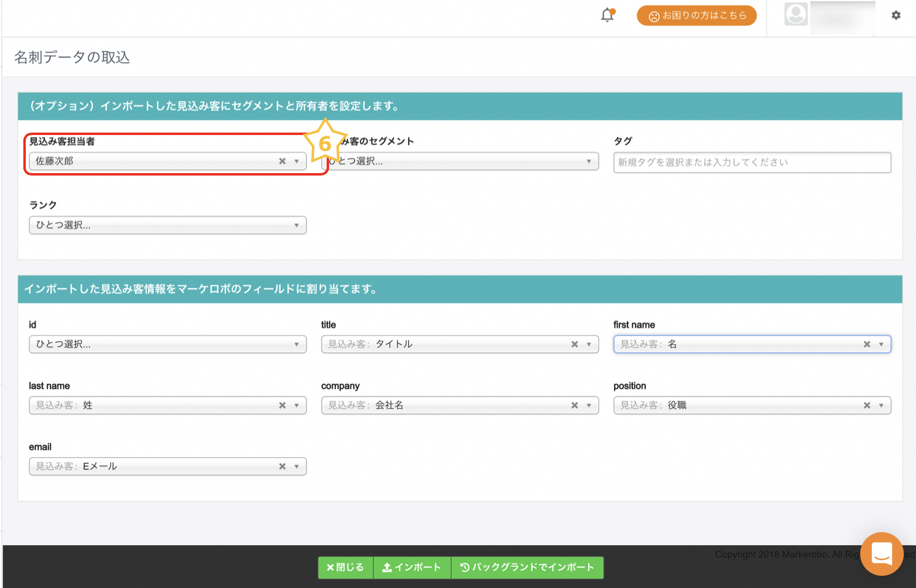Clear the company field mapping

coord(575,406)
